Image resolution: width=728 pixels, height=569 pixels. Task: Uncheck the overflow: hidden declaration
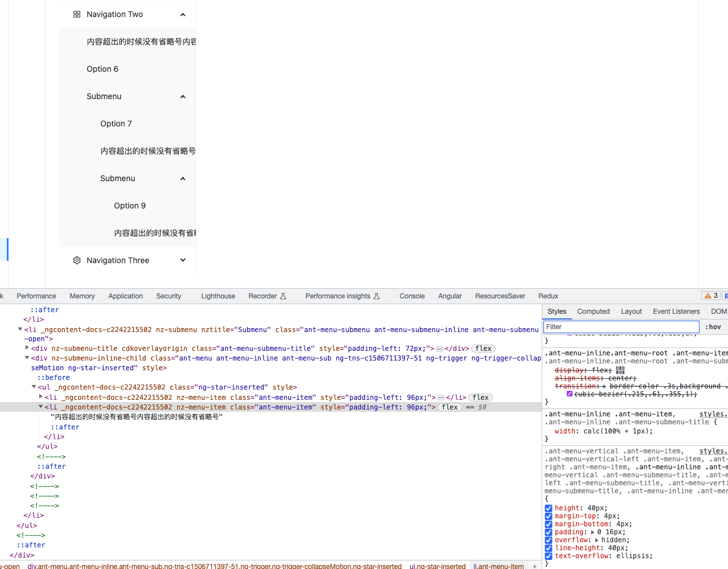(x=549, y=540)
